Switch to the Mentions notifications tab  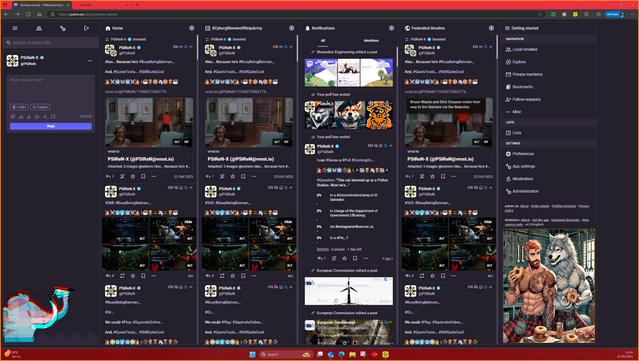coord(371,40)
